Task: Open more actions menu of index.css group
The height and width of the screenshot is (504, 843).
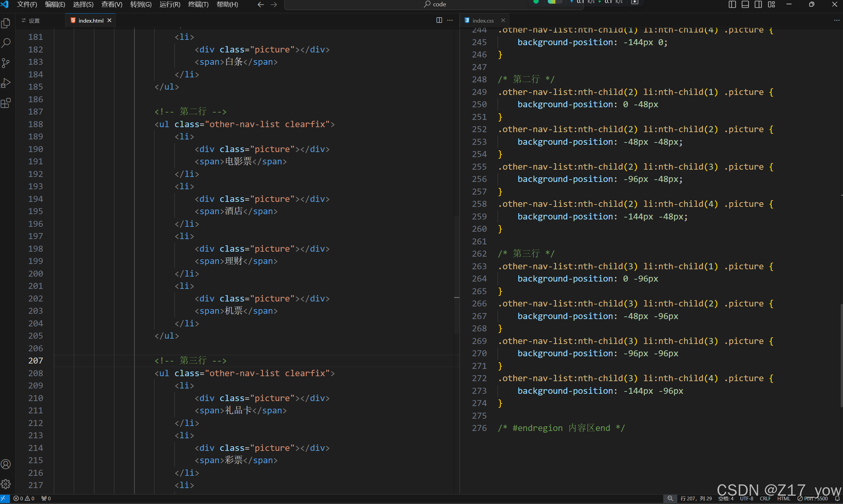Action: pos(836,20)
